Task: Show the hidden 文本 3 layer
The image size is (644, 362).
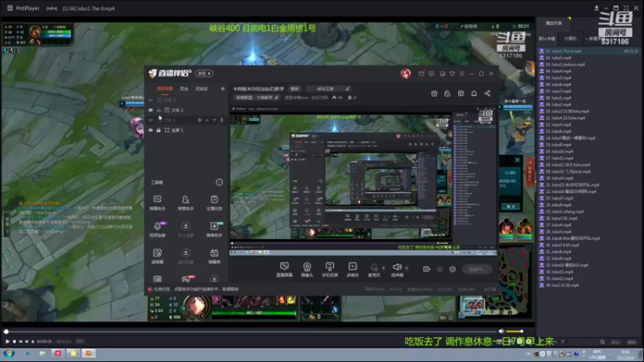Action: tap(151, 100)
